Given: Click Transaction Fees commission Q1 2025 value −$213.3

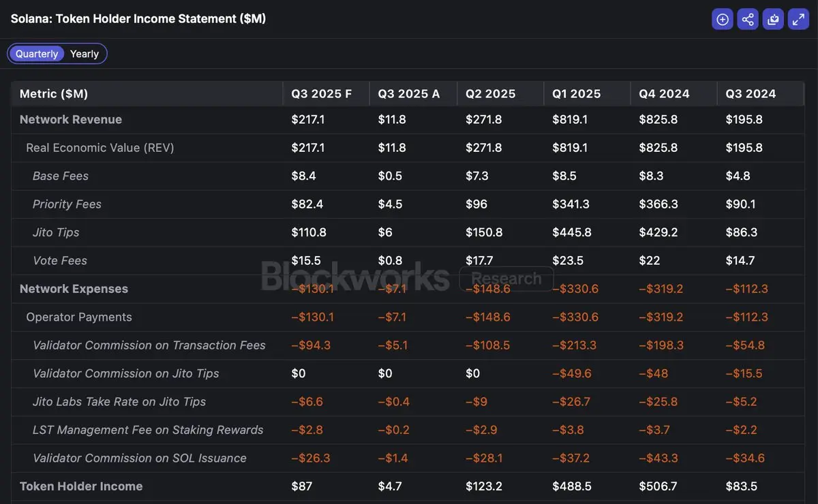Looking at the screenshot, I should (x=574, y=345).
